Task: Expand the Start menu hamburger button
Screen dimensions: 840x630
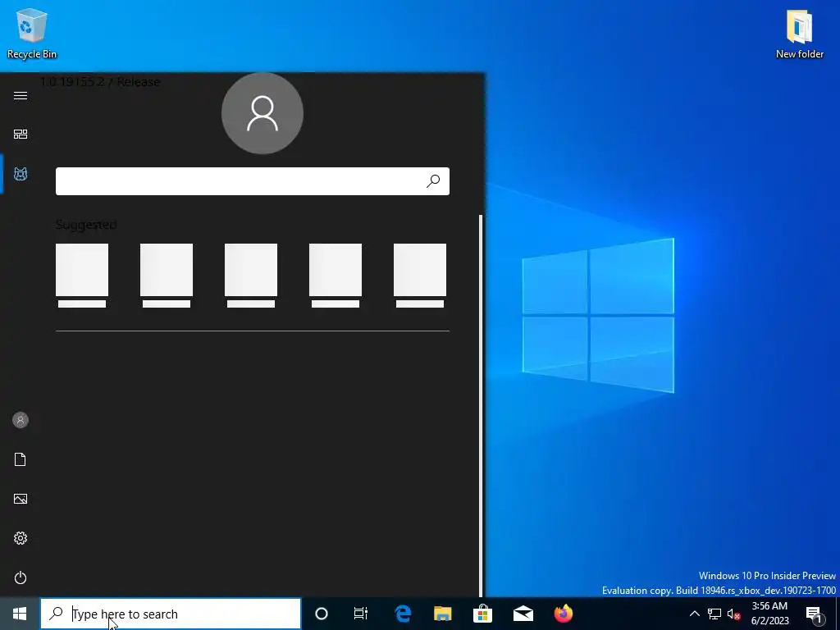Action: click(x=21, y=95)
